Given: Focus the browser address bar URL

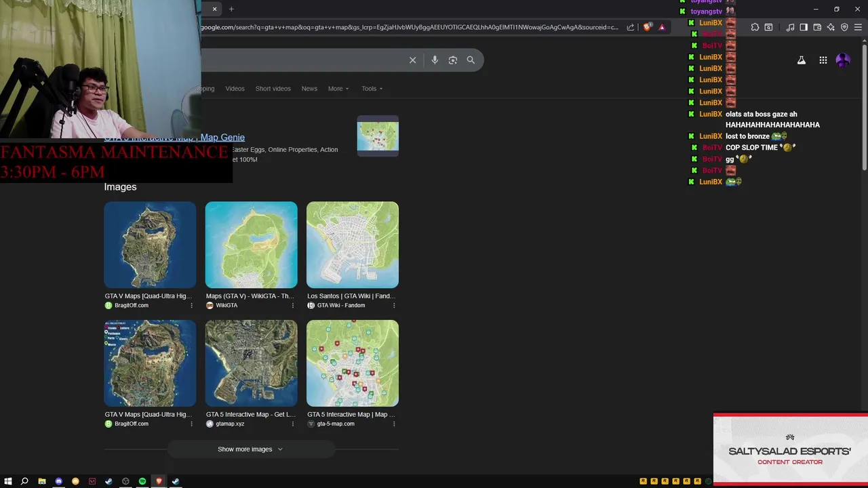Looking at the screenshot, I should click(409, 27).
